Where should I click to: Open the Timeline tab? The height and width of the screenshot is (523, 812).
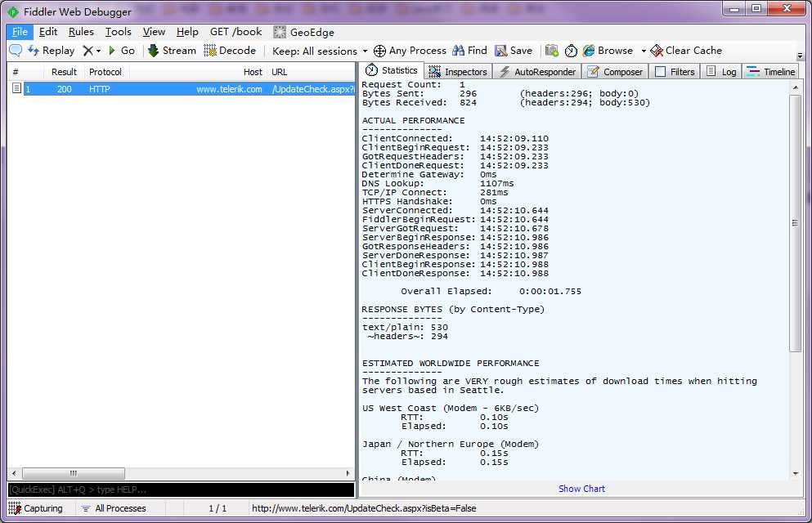(x=770, y=71)
